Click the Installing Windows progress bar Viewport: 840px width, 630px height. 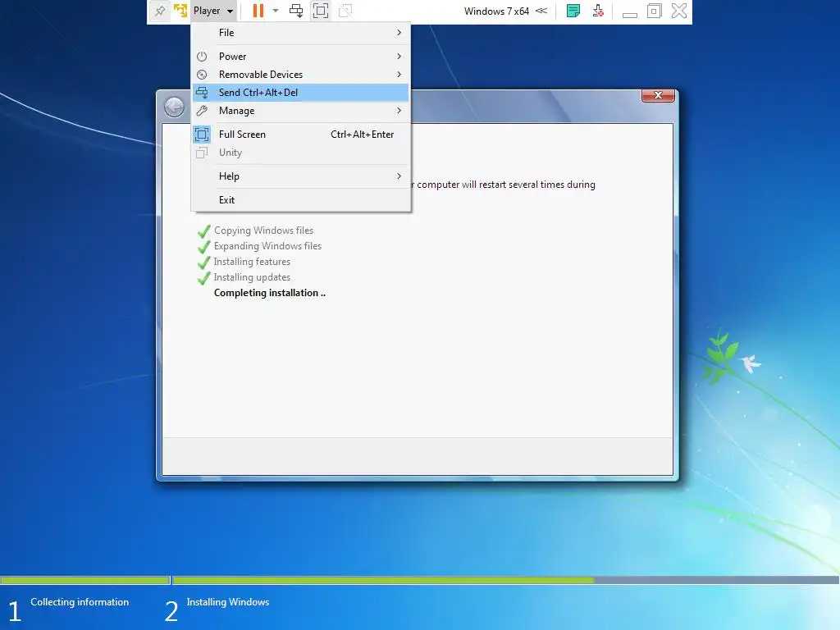tap(505, 580)
